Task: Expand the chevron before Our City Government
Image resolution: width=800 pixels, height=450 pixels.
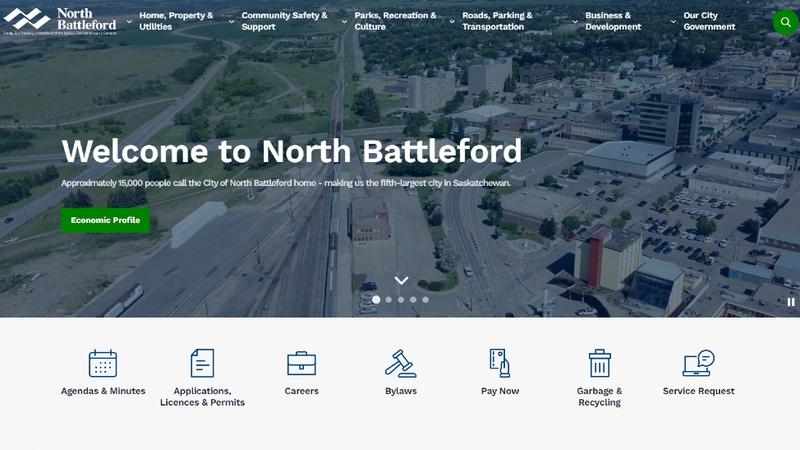Action: (673, 21)
